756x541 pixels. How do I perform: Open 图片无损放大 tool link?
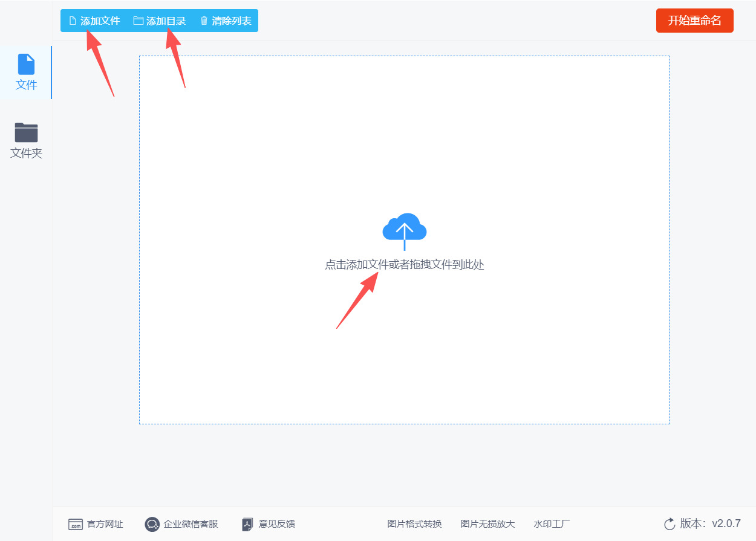coord(487,524)
